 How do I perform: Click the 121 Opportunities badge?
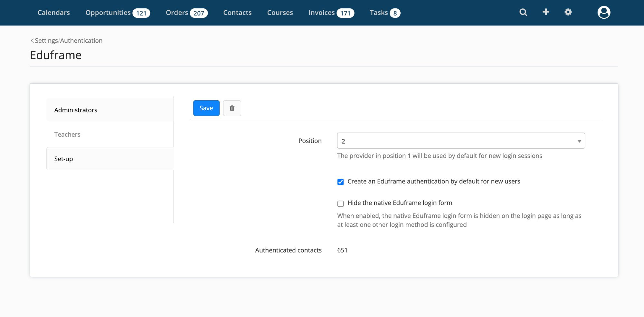pyautogui.click(x=141, y=13)
